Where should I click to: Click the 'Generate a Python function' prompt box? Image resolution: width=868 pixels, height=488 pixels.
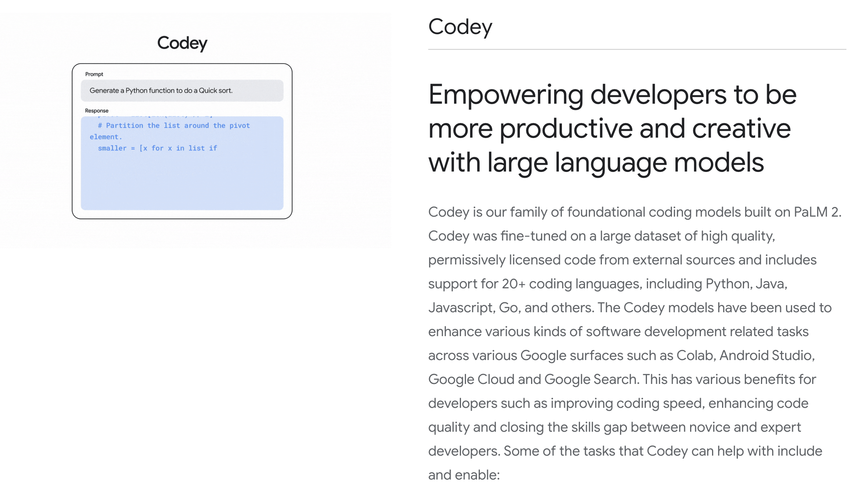[x=182, y=91]
